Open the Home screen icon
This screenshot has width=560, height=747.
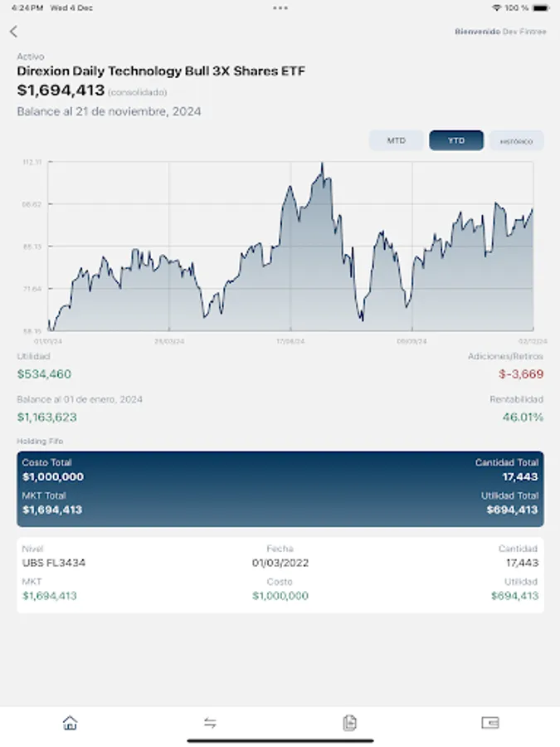coord(70,723)
